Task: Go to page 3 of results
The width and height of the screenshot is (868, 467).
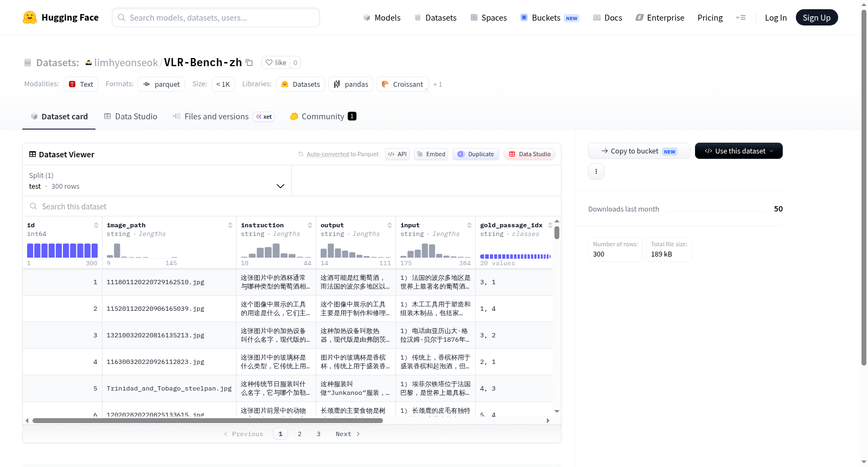Action: pyautogui.click(x=318, y=434)
